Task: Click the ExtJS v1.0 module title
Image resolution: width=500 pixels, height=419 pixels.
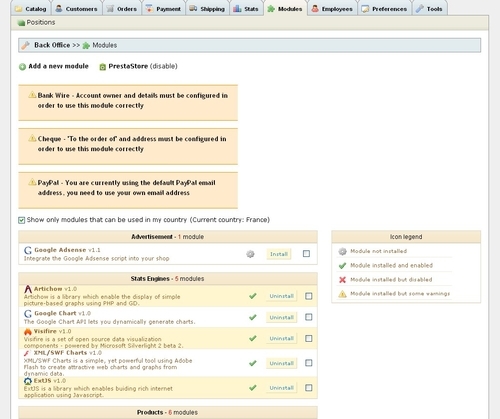Action: (50, 381)
